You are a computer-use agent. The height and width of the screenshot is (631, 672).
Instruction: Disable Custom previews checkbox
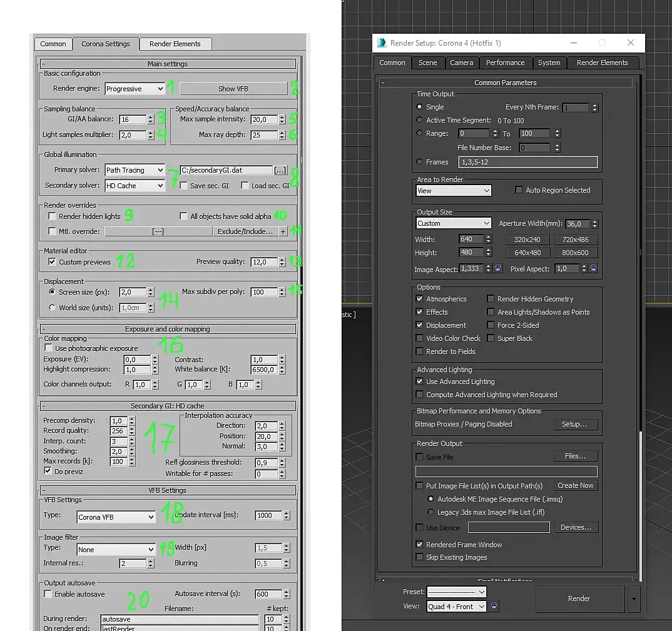click(x=53, y=262)
